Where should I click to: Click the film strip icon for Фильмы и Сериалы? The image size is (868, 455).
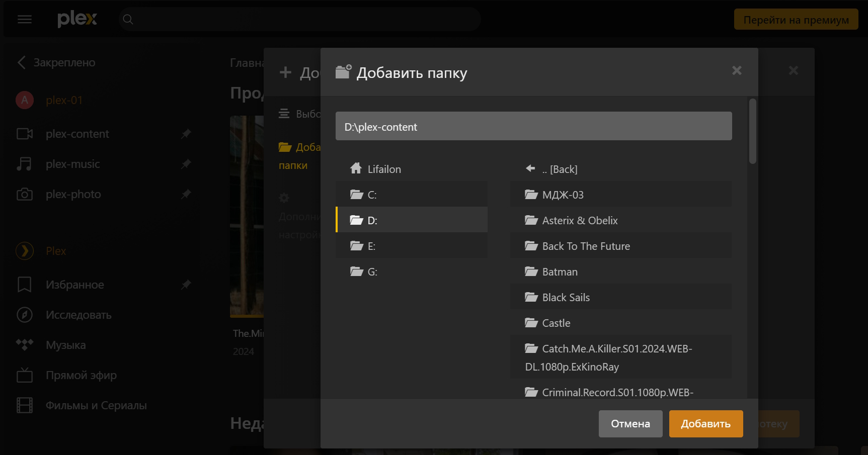tap(25, 405)
